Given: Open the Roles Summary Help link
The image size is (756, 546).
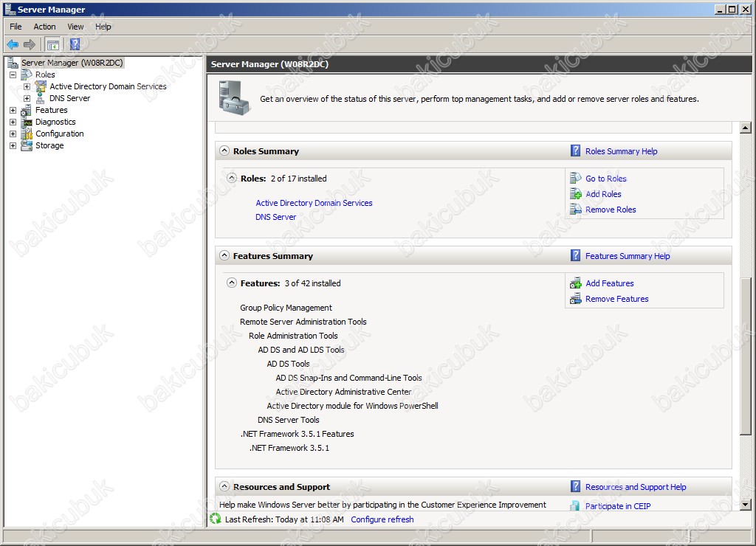Looking at the screenshot, I should [x=621, y=151].
